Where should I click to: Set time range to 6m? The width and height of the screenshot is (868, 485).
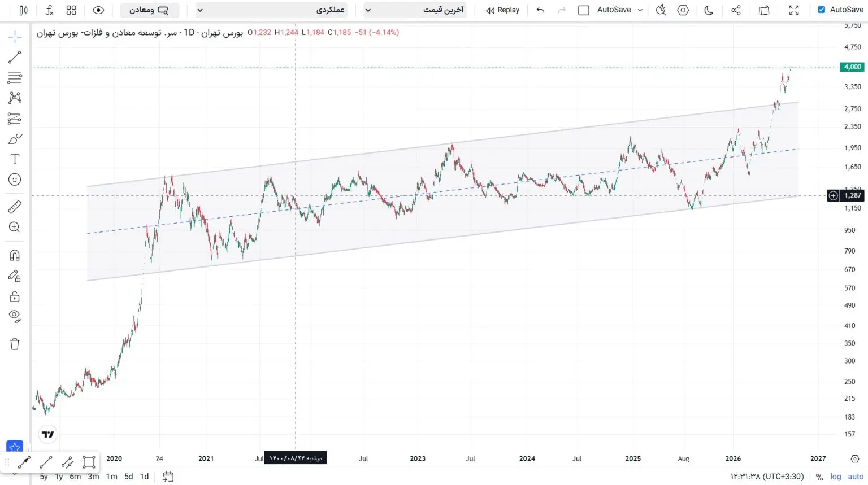(x=75, y=477)
